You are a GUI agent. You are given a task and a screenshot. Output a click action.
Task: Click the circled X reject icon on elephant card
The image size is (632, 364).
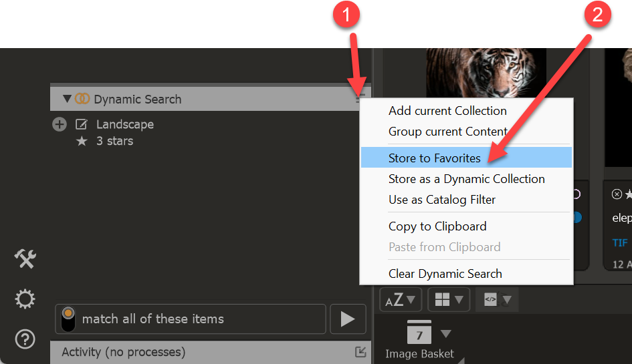617,194
